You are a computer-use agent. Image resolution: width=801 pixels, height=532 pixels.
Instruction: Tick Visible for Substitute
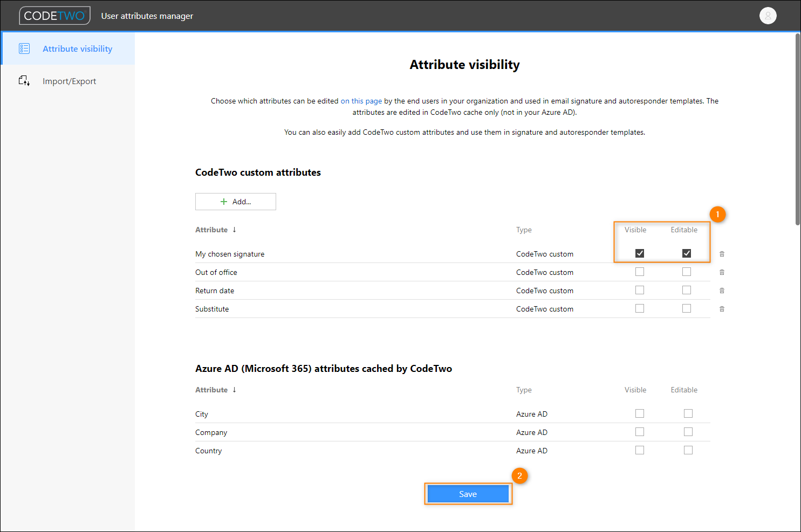pyautogui.click(x=640, y=308)
